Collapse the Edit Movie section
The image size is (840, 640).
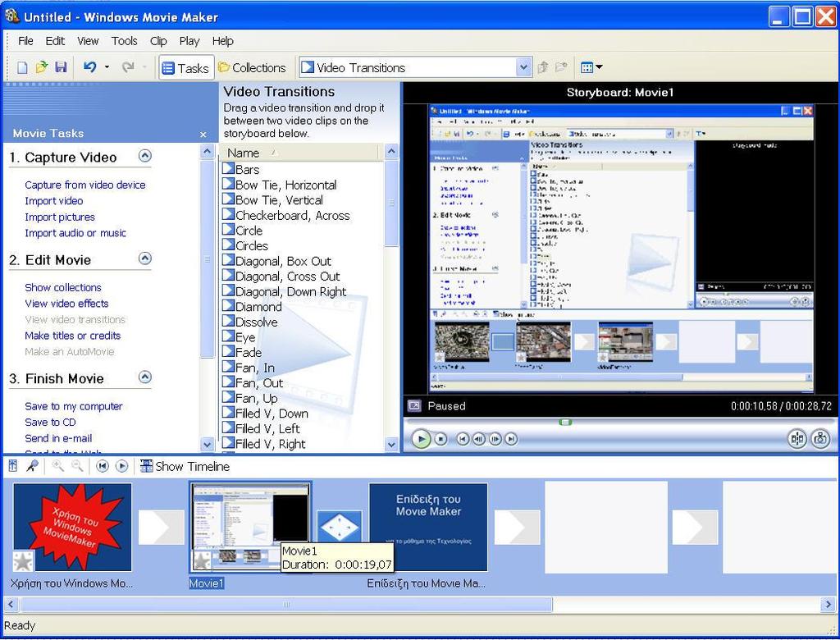coord(144,258)
